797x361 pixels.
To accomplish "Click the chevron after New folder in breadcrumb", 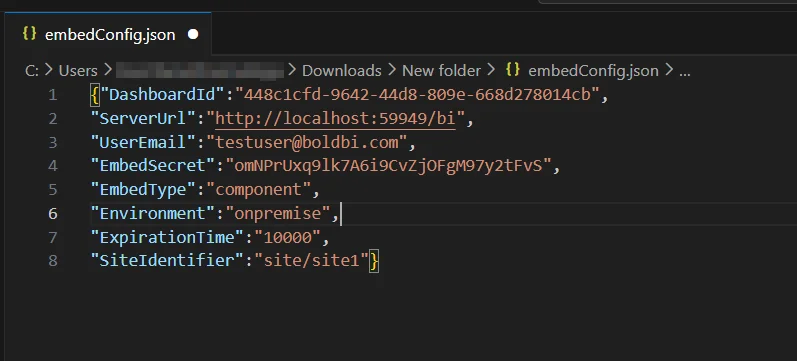I will (491, 70).
